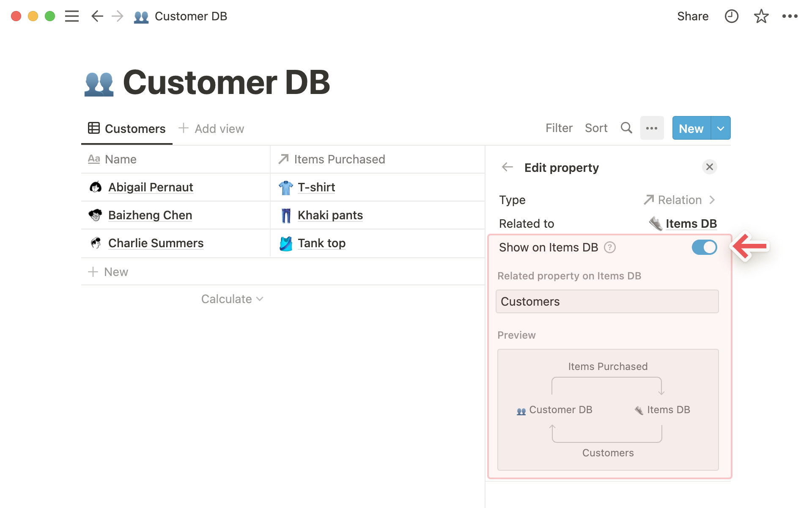Image resolution: width=812 pixels, height=508 pixels.
Task: Click the Sort button in toolbar
Action: coord(595,128)
